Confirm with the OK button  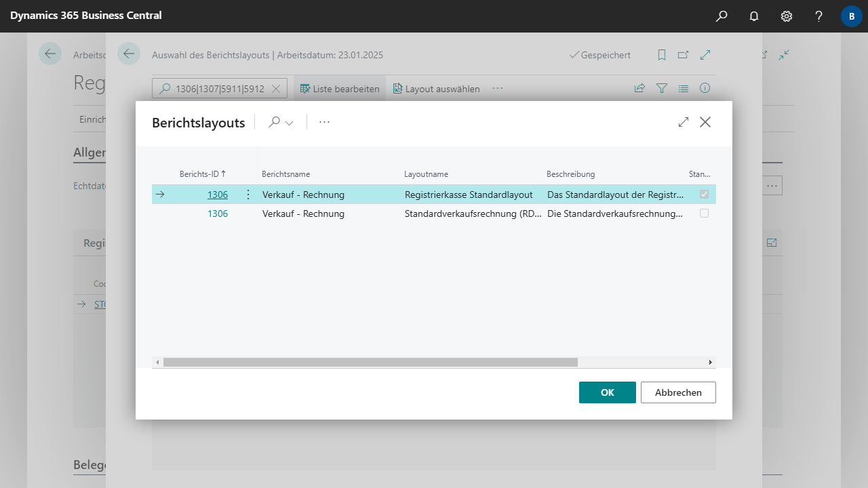tap(607, 392)
